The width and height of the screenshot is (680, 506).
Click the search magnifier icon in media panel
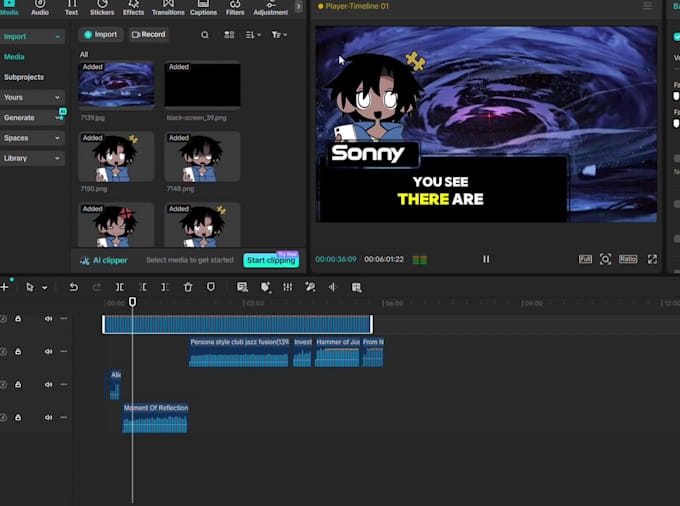point(205,35)
